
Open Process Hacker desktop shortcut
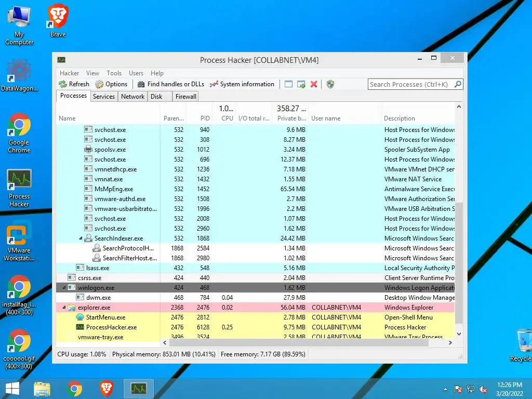pos(19,188)
